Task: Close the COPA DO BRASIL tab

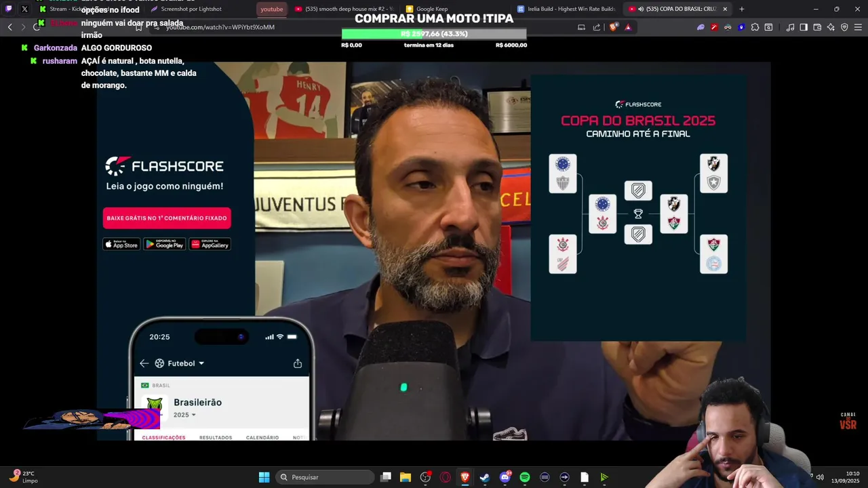Action: [725, 9]
